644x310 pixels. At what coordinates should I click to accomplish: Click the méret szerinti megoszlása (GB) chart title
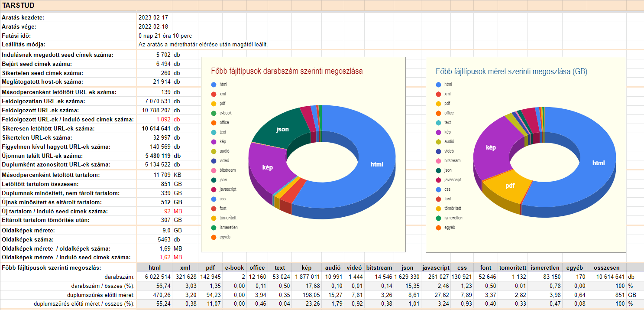511,71
